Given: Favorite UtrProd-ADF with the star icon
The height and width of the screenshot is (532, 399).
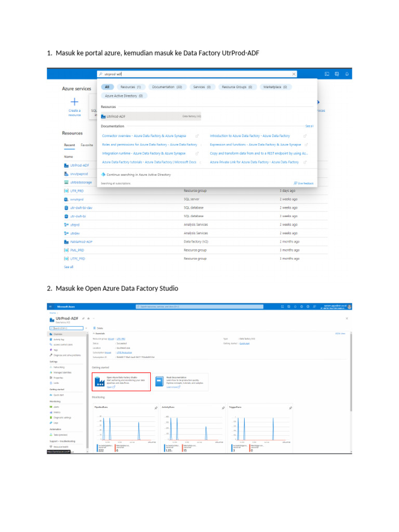Looking at the screenshot, I should point(88,318).
